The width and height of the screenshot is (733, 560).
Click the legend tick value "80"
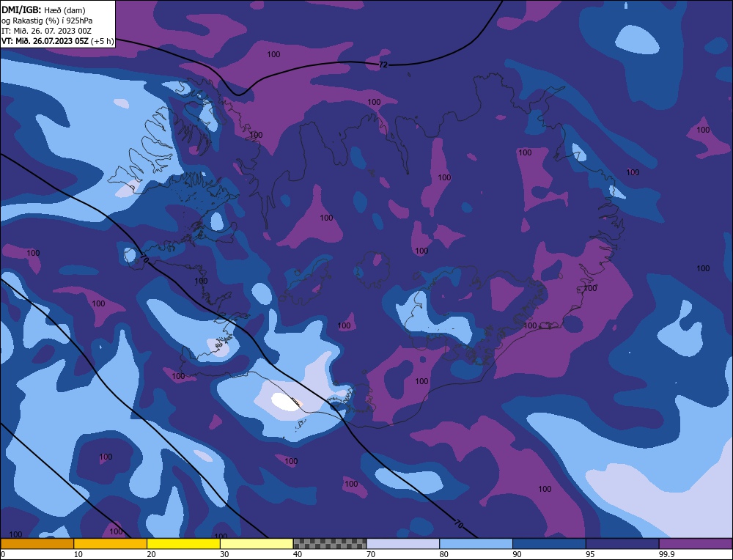pyautogui.click(x=444, y=554)
